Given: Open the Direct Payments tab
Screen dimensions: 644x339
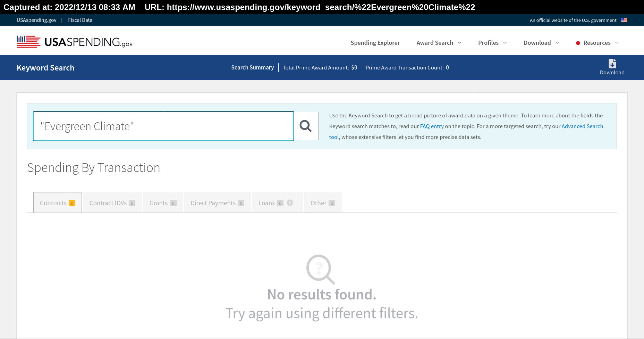Looking at the screenshot, I should click(217, 202).
